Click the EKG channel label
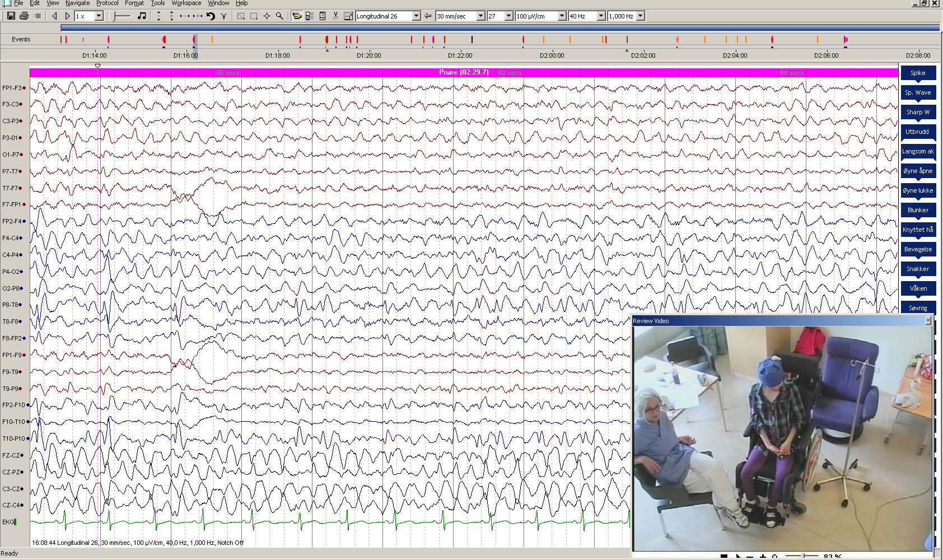Image resolution: width=943 pixels, height=560 pixels. click(x=9, y=522)
